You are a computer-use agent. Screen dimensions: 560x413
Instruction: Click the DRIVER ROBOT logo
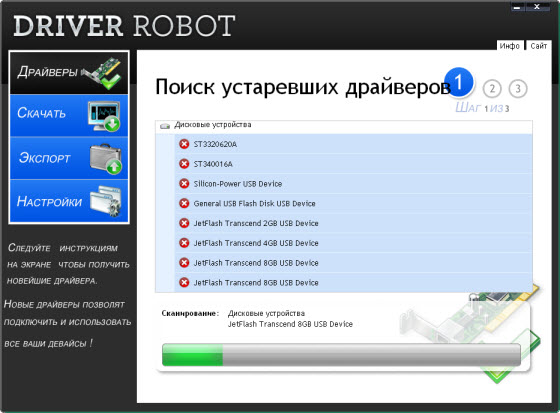124,26
